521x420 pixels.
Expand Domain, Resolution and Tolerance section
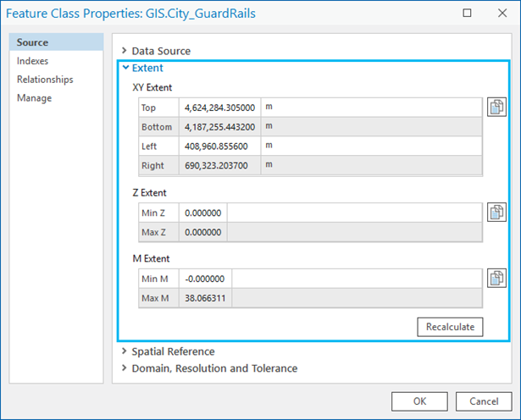click(214, 368)
